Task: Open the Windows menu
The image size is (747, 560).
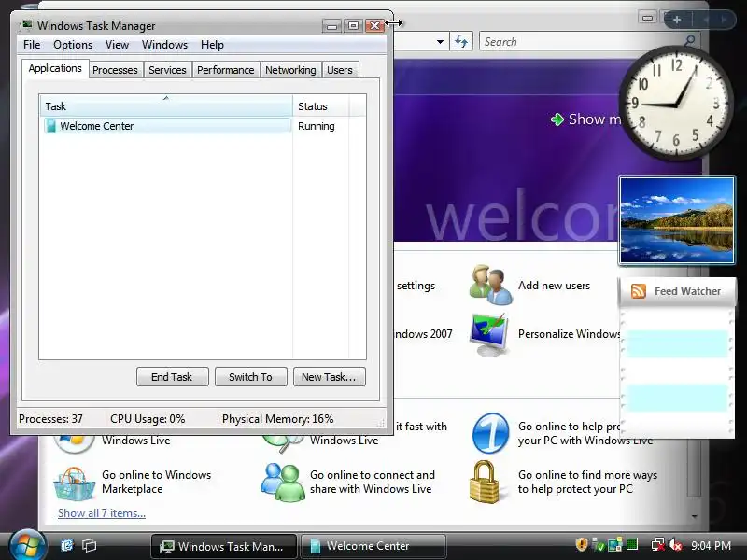Action: point(165,45)
